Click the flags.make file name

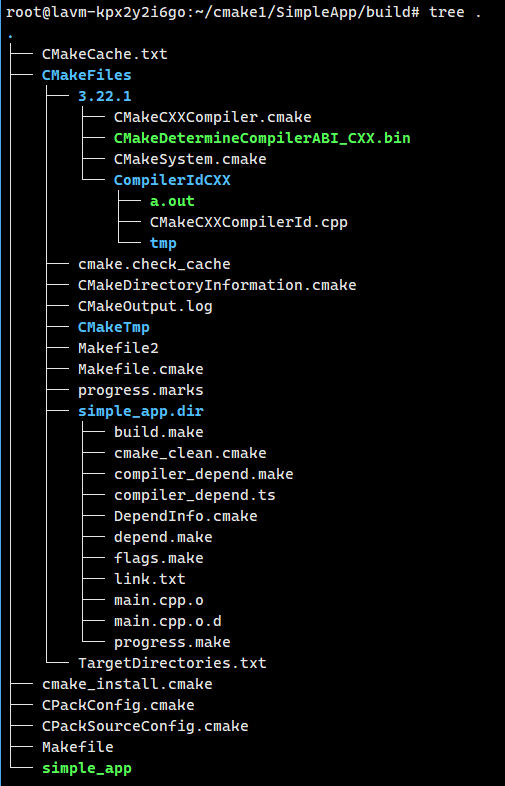[x=159, y=558]
